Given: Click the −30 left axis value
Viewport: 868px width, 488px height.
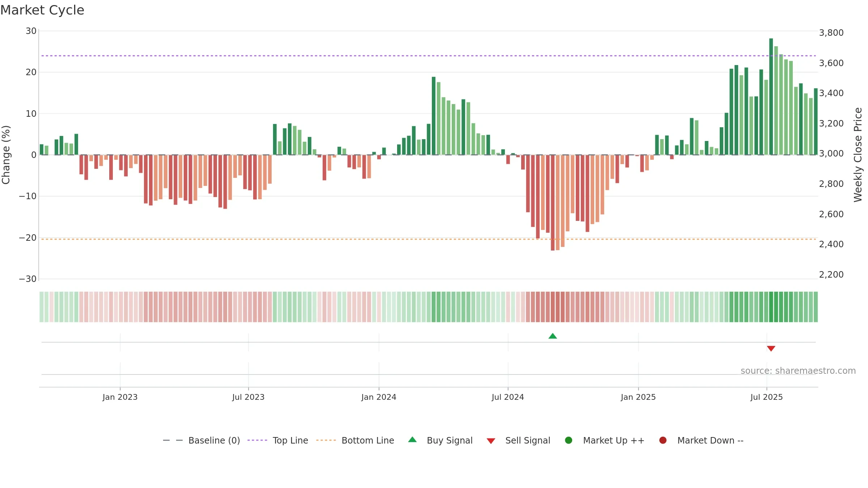Looking at the screenshot, I should [28, 279].
